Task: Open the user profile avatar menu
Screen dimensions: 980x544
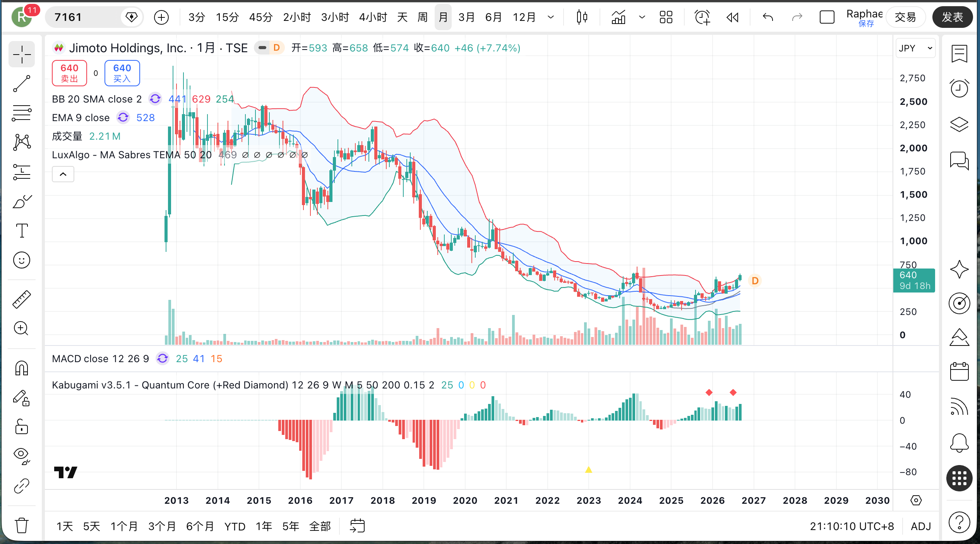Action: [22, 17]
